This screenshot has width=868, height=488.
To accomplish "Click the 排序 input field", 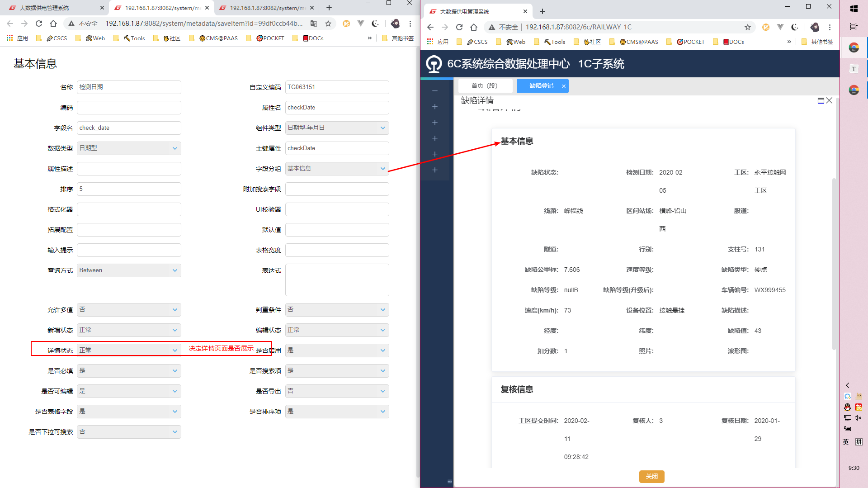I will pos(129,189).
